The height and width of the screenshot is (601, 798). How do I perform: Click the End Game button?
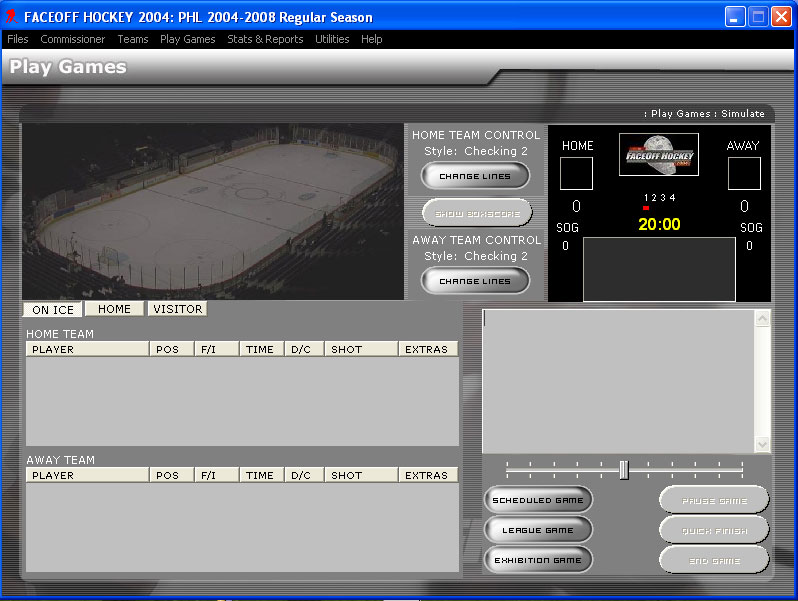(714, 561)
